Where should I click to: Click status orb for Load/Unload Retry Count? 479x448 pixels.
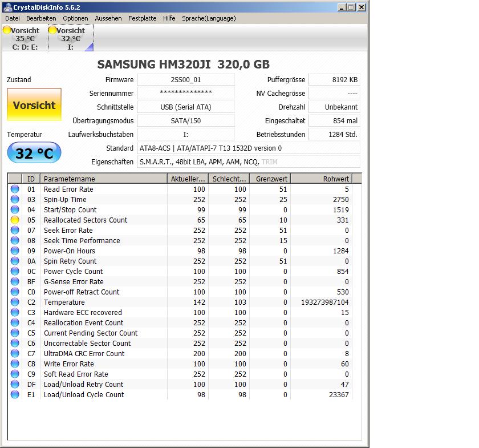tap(15, 384)
